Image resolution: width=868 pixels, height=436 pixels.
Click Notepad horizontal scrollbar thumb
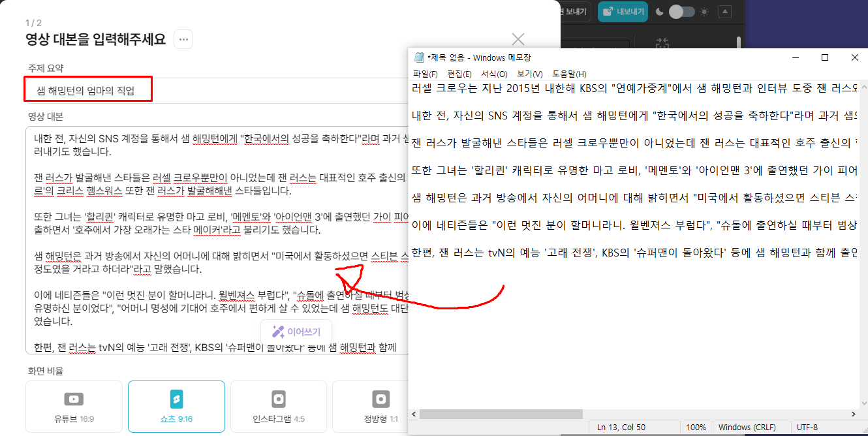click(x=501, y=414)
